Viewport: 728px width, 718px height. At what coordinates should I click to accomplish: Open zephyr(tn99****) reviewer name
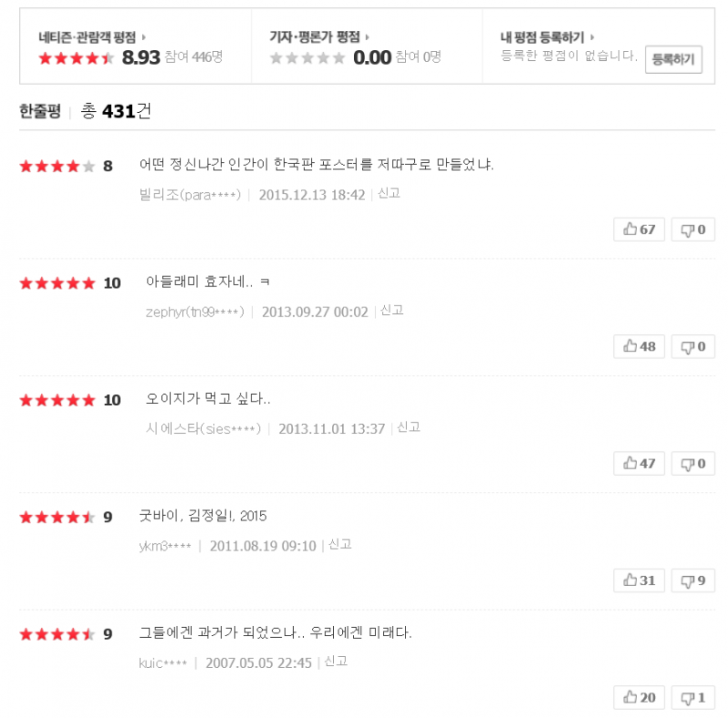[x=195, y=312]
